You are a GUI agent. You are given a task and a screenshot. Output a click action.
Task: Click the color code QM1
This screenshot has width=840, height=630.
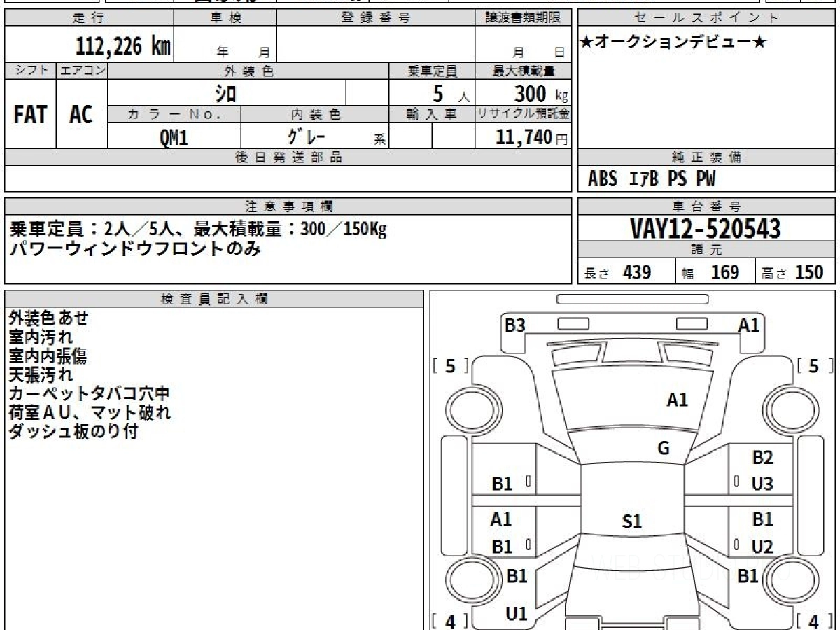click(174, 137)
